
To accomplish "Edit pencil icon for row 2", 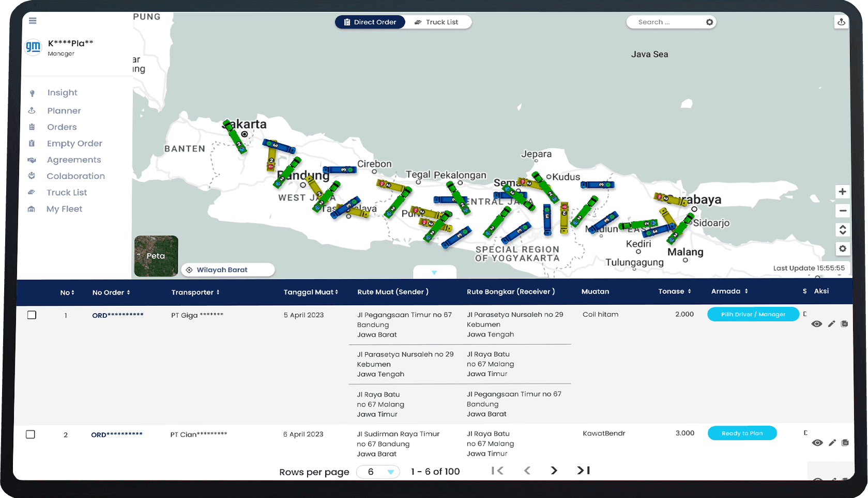I will [x=832, y=443].
